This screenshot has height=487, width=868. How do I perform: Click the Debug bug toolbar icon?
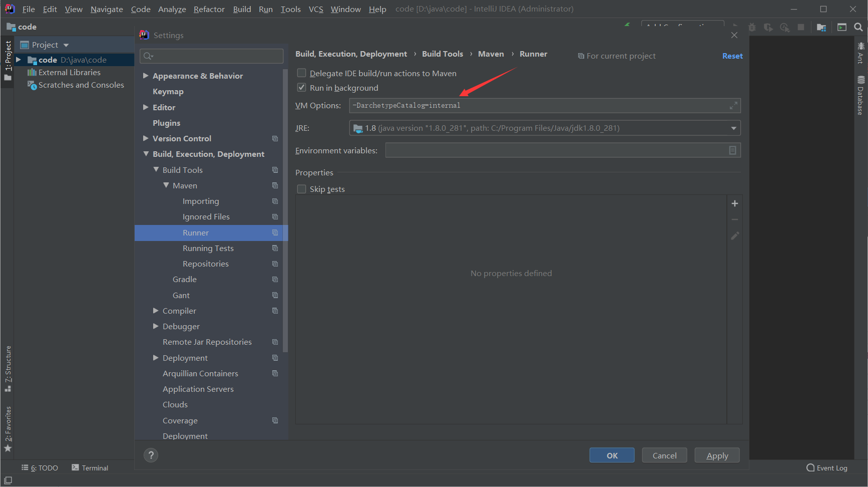tap(752, 27)
